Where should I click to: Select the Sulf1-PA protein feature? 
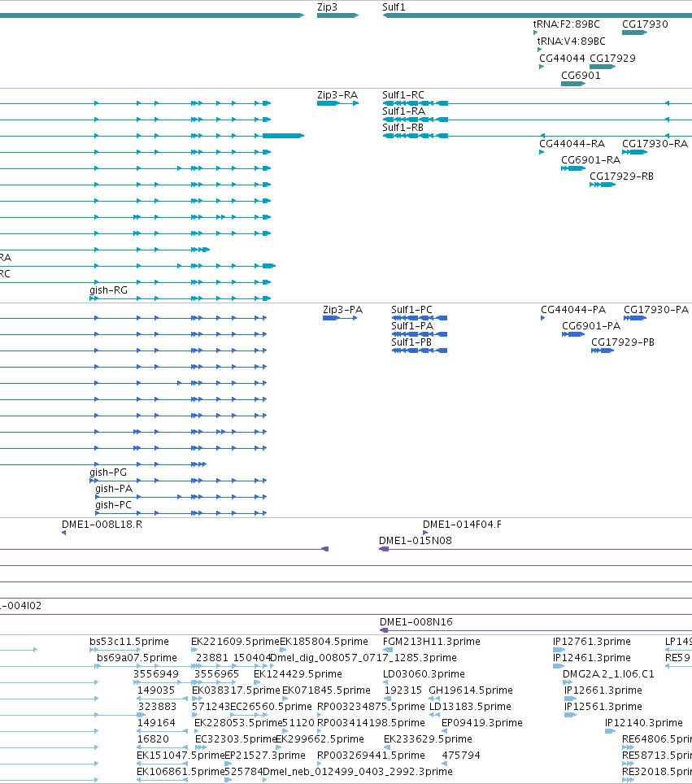tap(419, 334)
